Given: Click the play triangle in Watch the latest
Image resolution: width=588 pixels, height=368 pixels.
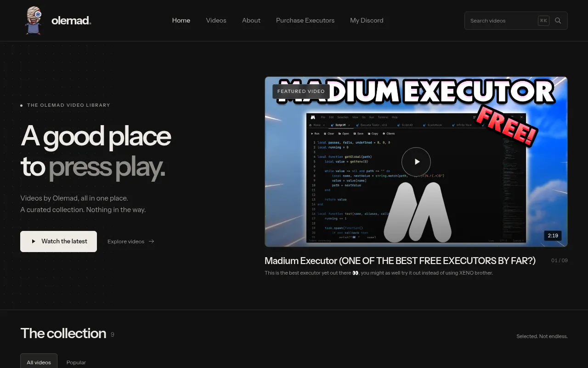Looking at the screenshot, I should 34,241.
